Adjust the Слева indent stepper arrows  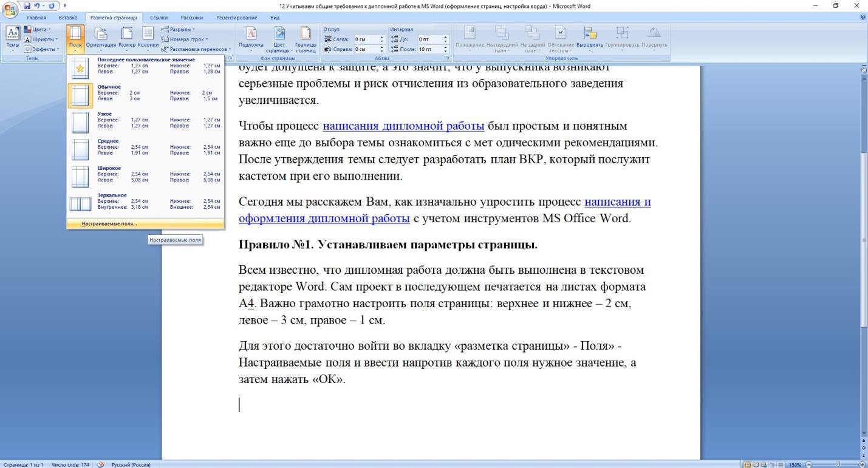coord(382,39)
